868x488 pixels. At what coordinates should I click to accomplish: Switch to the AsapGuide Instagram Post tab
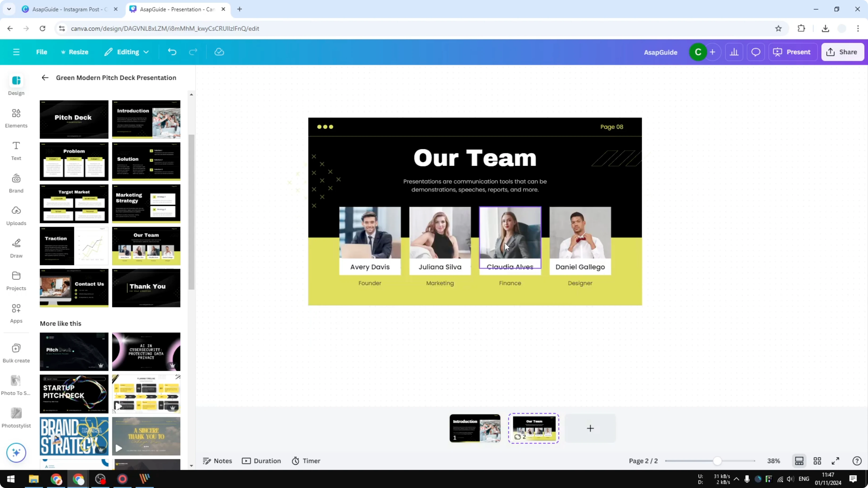67,9
